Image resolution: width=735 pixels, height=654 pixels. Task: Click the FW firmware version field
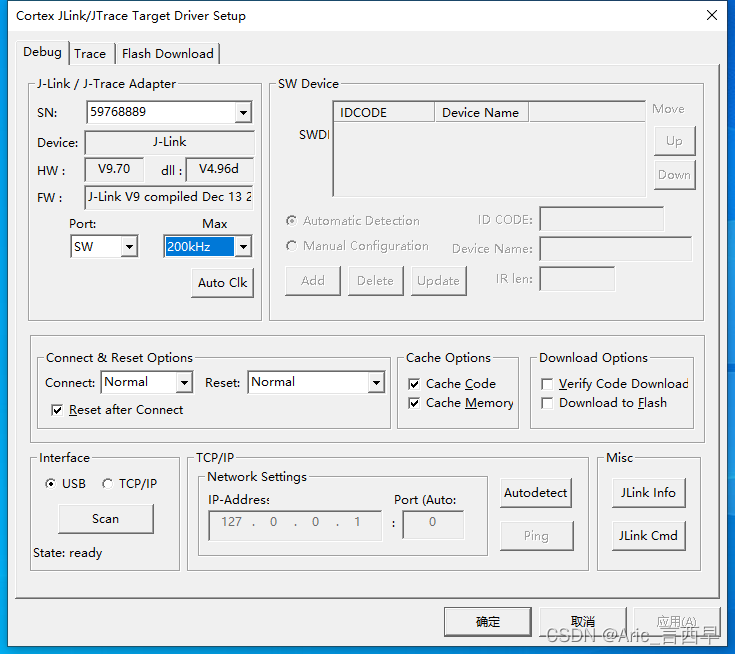tap(169, 197)
